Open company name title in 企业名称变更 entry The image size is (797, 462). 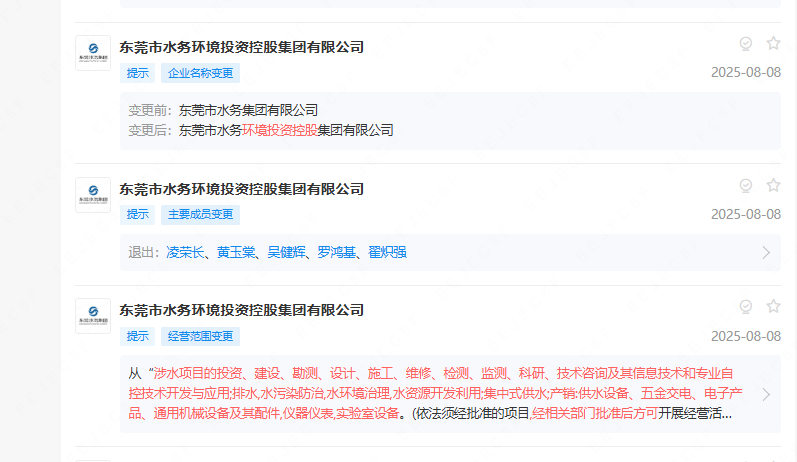pyautogui.click(x=241, y=46)
